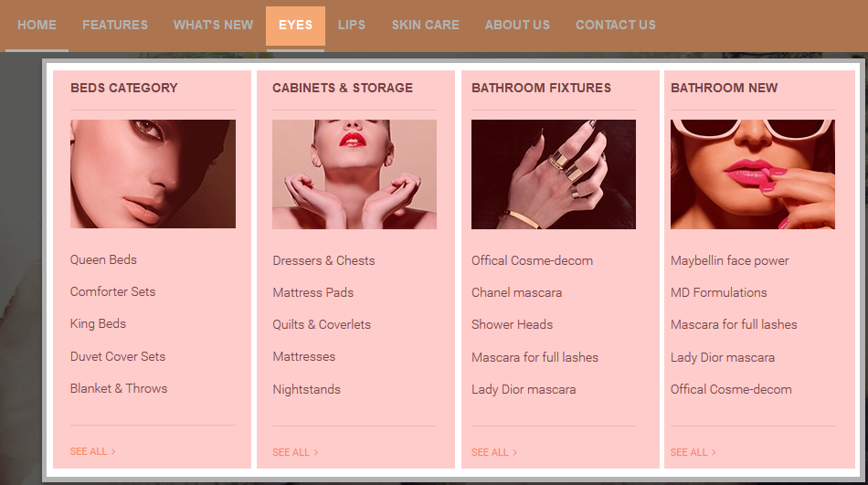868x485 pixels.
Task: Click See All under Beds Category
Action: [x=92, y=451]
